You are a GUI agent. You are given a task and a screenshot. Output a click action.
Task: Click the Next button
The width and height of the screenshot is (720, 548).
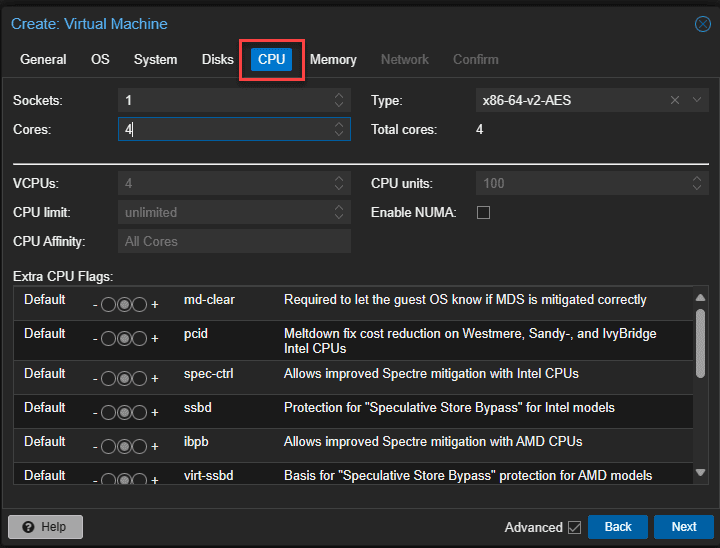(683, 527)
